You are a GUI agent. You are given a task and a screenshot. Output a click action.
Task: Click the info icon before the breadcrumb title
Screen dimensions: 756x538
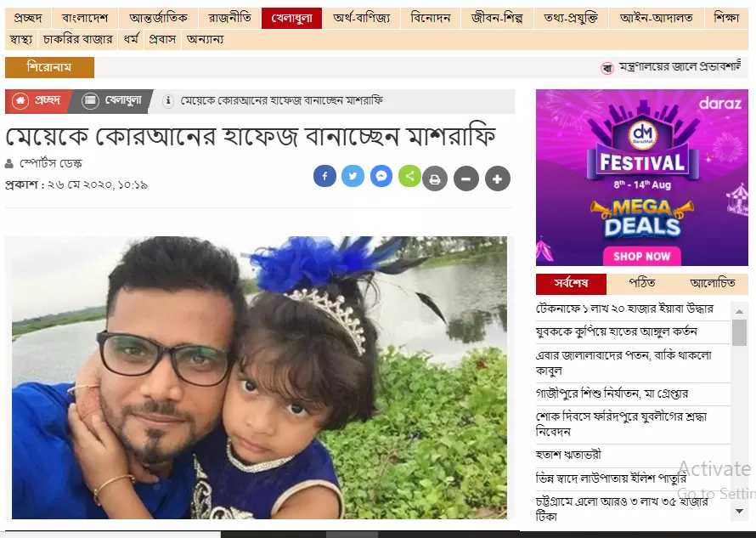click(x=168, y=101)
